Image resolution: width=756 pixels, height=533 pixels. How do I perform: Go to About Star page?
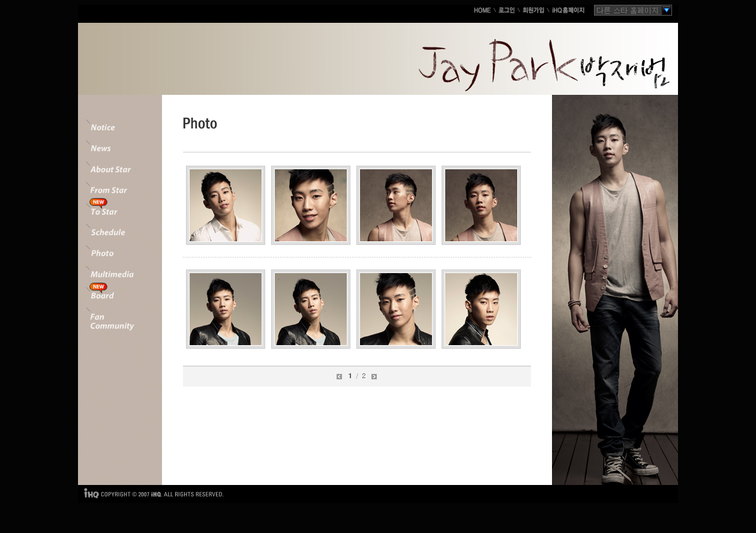110,169
